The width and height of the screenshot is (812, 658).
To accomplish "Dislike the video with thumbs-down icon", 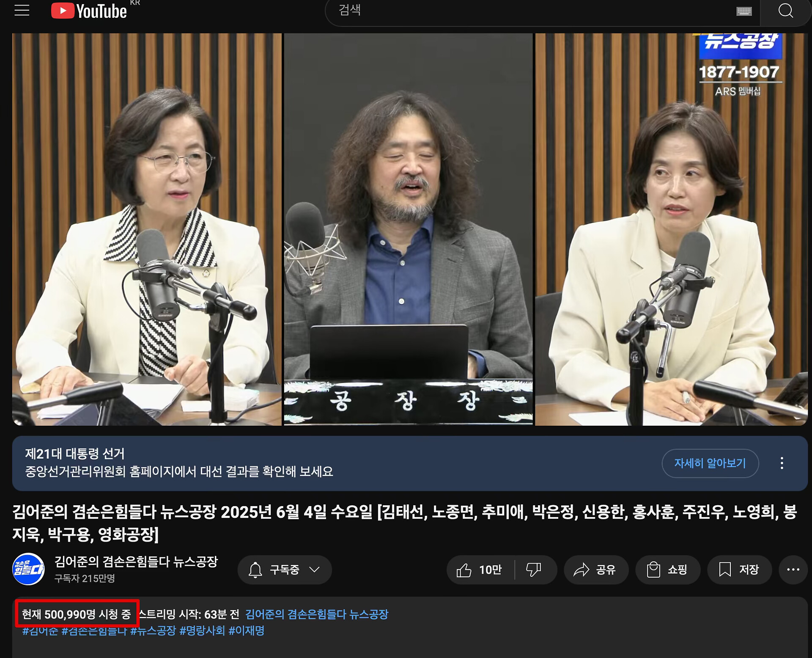I will [534, 570].
